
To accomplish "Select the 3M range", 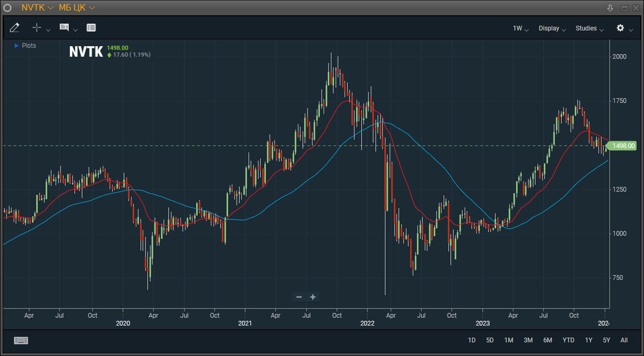I will coord(528,340).
